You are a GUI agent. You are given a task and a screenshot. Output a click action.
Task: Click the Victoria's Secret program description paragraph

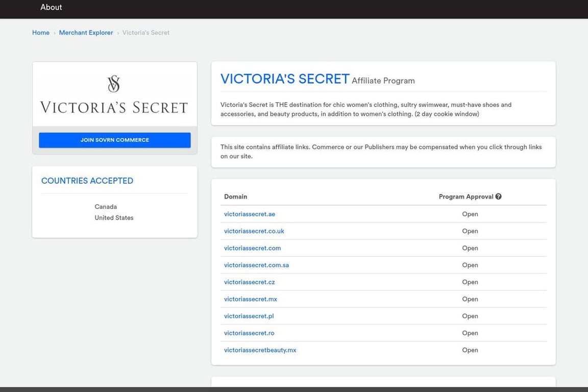click(x=366, y=109)
